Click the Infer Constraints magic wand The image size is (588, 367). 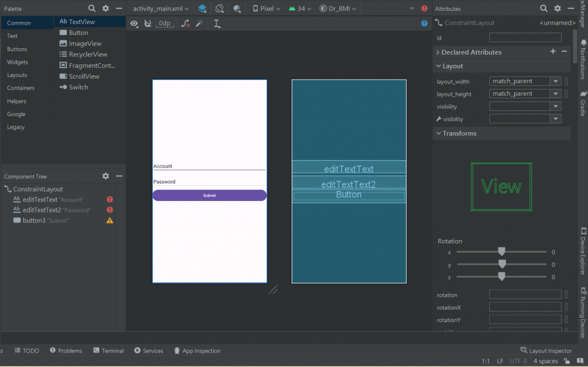199,24
